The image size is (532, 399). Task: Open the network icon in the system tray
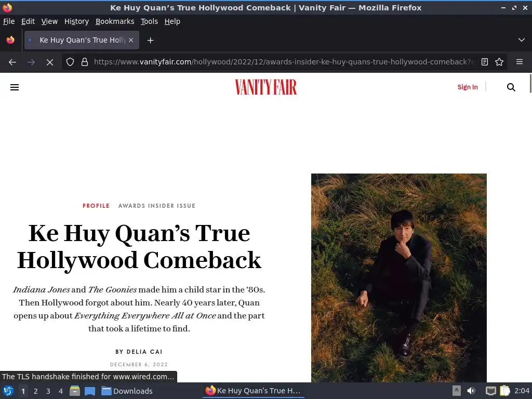click(490, 391)
